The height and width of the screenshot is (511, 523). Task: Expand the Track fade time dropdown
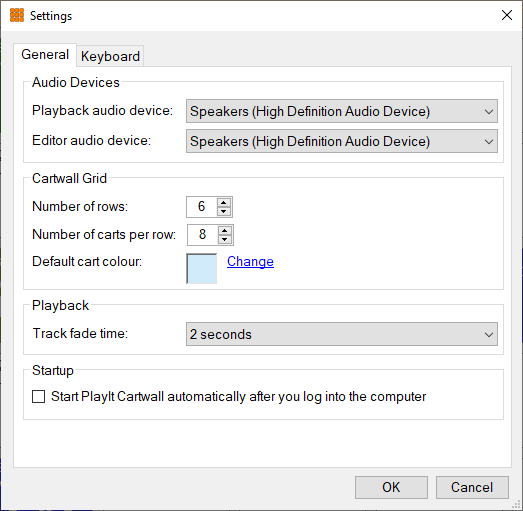(342, 334)
